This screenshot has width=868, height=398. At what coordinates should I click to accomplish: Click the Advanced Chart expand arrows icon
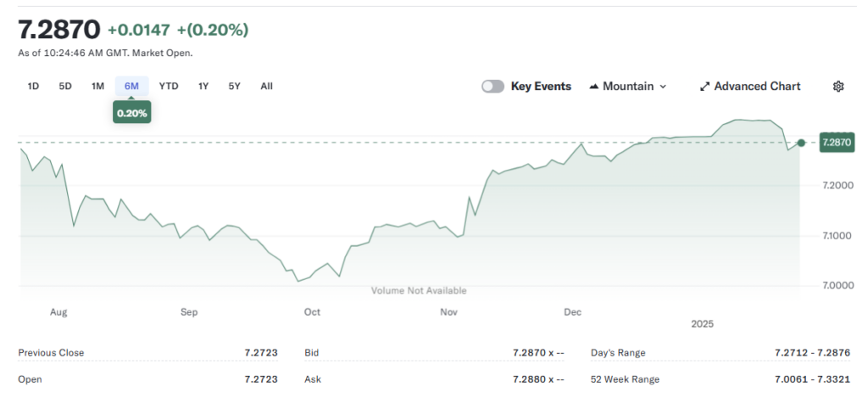coord(704,87)
